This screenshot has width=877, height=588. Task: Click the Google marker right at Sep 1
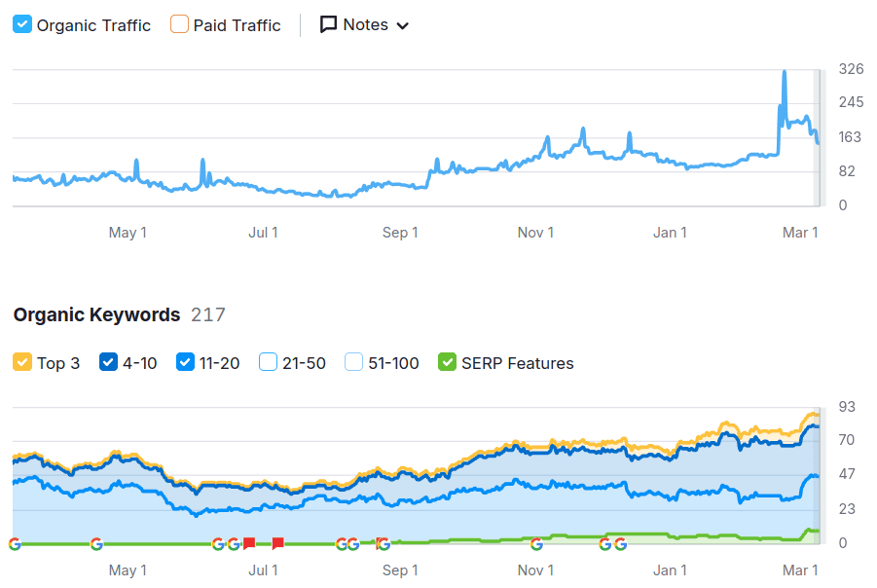[x=382, y=543]
